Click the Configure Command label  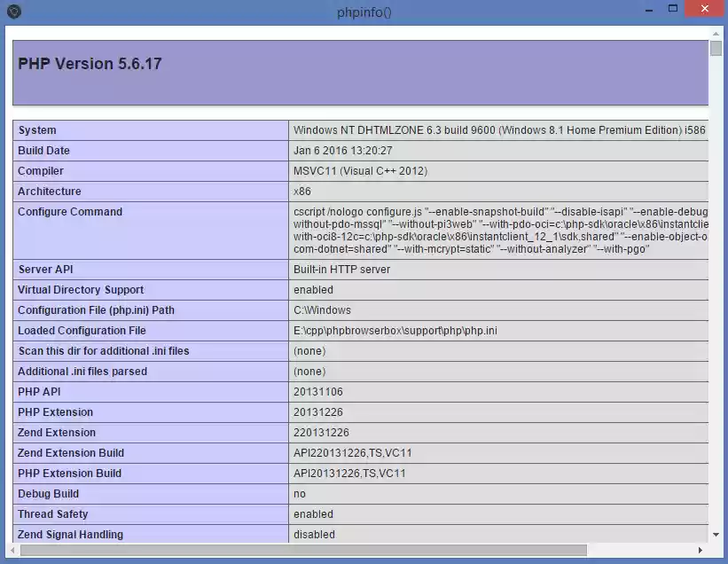(70, 212)
